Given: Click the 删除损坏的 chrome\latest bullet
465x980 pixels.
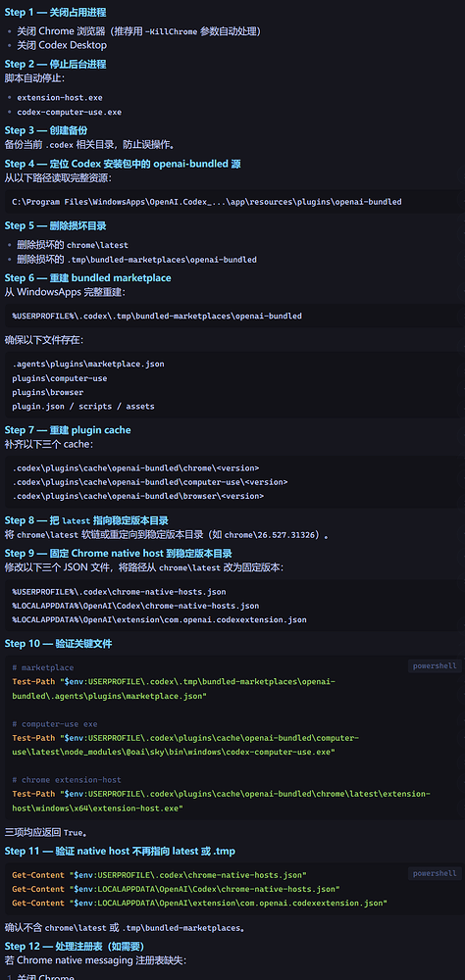Looking at the screenshot, I should 73,244.
